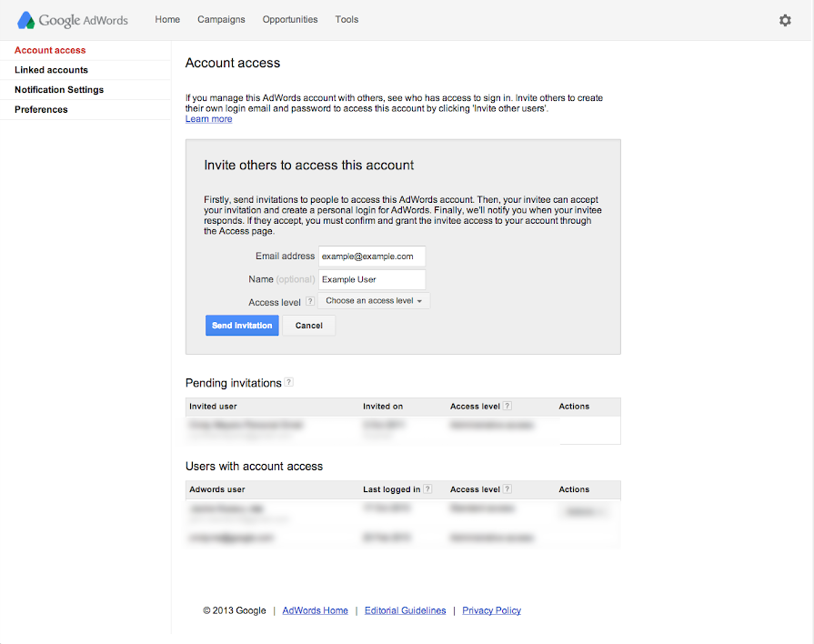Open the settings gear menu
814x644 pixels.
[785, 20]
